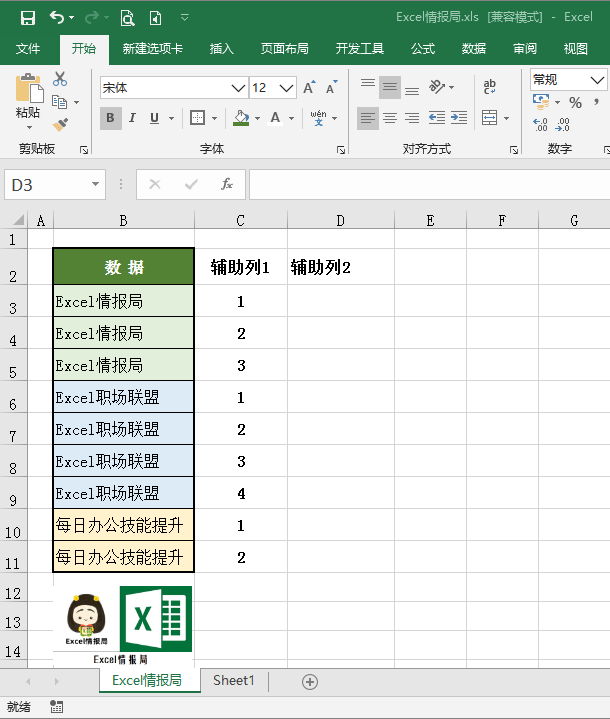Open the number format 常规 dropdown
Viewport: 610px width, 719px height.
pos(597,80)
